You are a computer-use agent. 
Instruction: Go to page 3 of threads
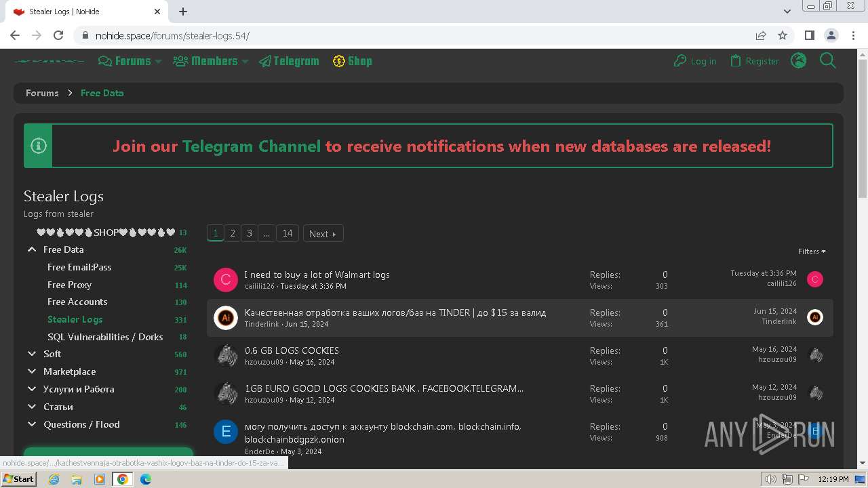[250, 233]
